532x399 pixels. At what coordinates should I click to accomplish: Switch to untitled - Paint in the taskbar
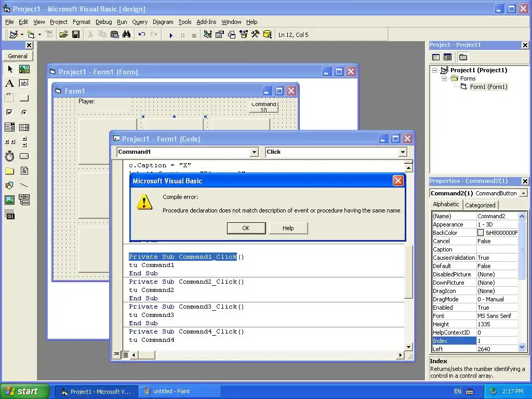[x=179, y=391]
